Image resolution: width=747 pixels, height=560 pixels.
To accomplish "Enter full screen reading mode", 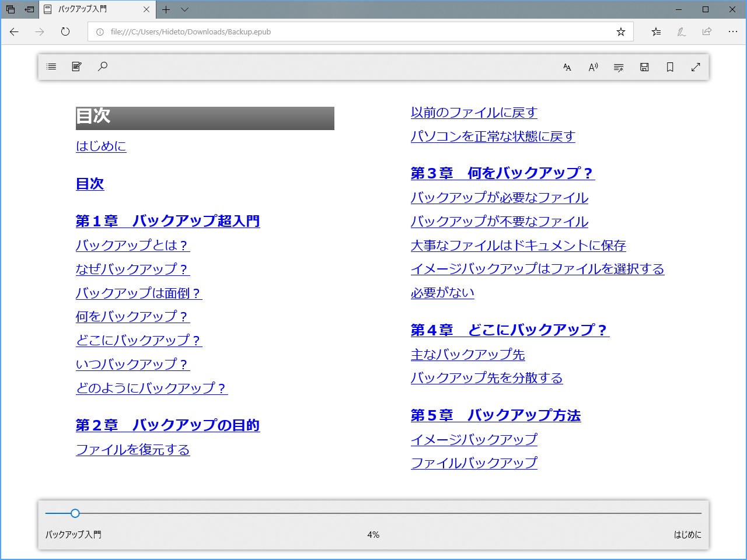I will 695,67.
